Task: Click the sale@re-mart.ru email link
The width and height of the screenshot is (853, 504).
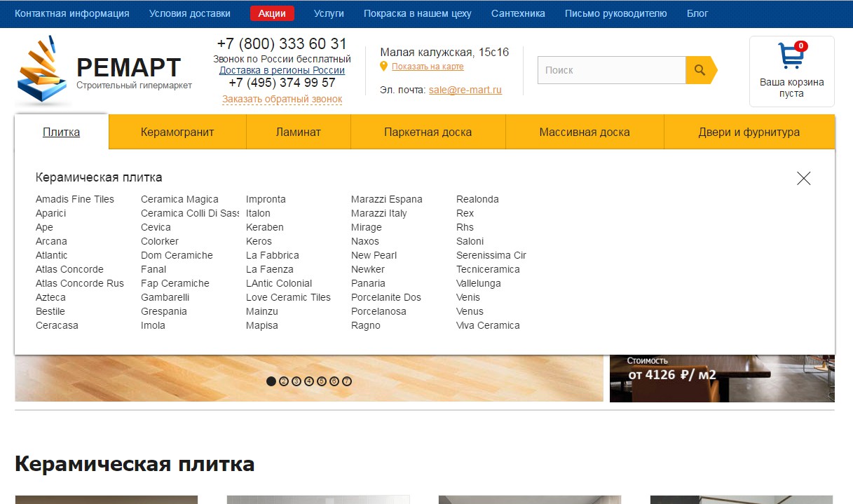Action: (x=465, y=90)
